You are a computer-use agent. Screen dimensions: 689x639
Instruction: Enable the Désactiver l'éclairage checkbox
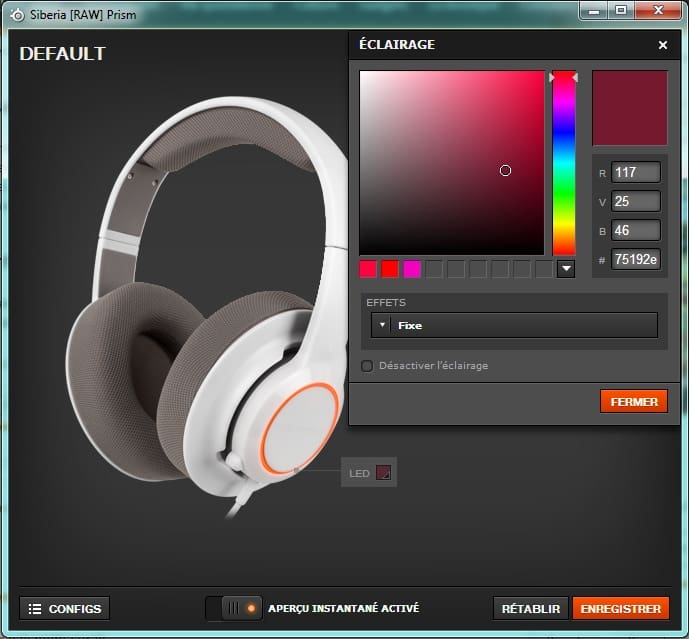pos(367,366)
